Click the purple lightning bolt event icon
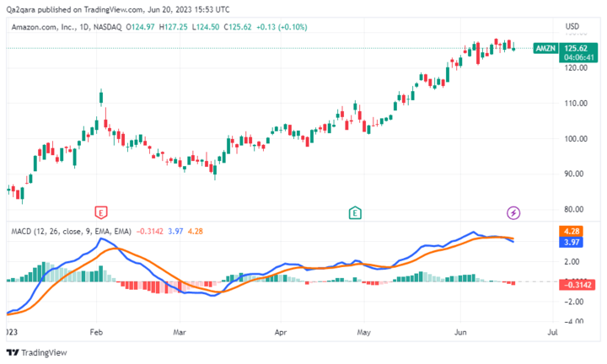Screen dimensions: 607x364 [513, 212]
